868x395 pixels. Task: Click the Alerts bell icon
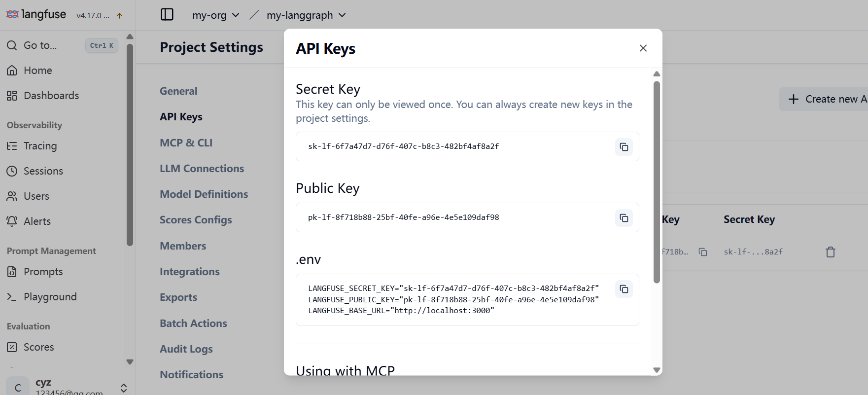(x=12, y=221)
